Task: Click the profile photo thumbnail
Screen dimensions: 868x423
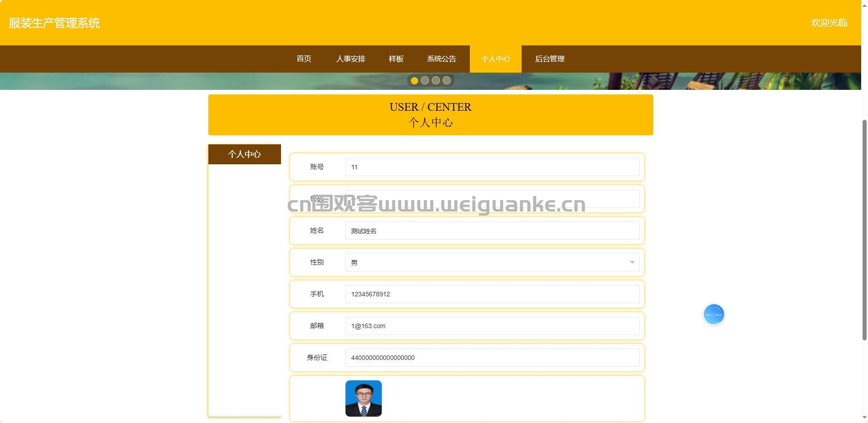Action: pyautogui.click(x=364, y=398)
